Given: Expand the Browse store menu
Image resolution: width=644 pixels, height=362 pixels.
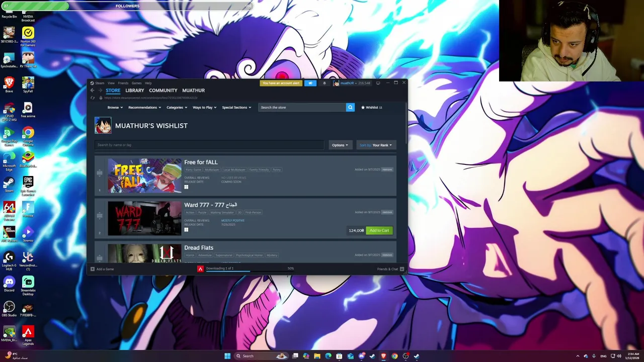Looking at the screenshot, I should coord(115,107).
